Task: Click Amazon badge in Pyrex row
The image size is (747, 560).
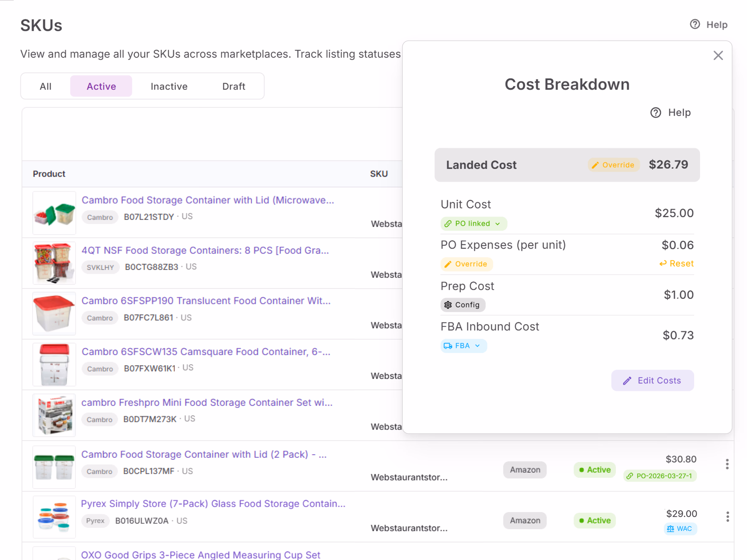Action: 525,520
